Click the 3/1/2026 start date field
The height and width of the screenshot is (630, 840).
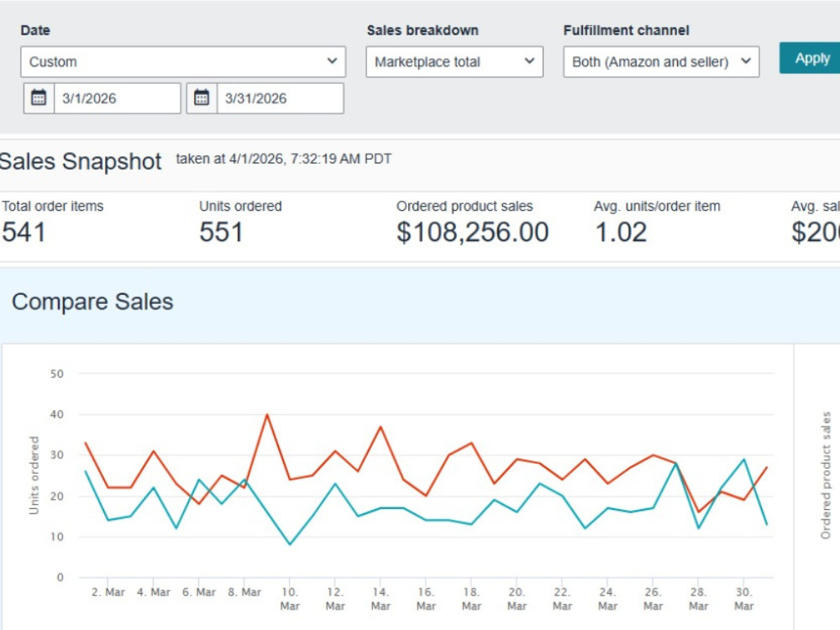[118, 98]
